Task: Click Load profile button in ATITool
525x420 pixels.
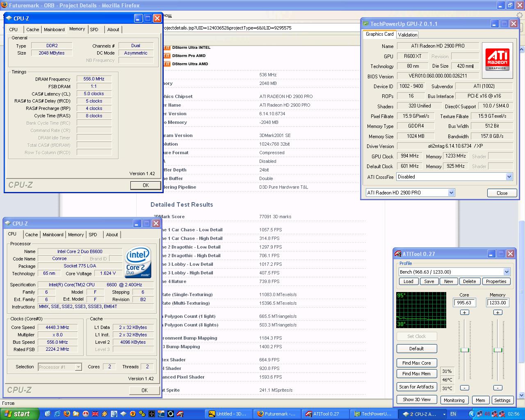Action: [x=409, y=281]
